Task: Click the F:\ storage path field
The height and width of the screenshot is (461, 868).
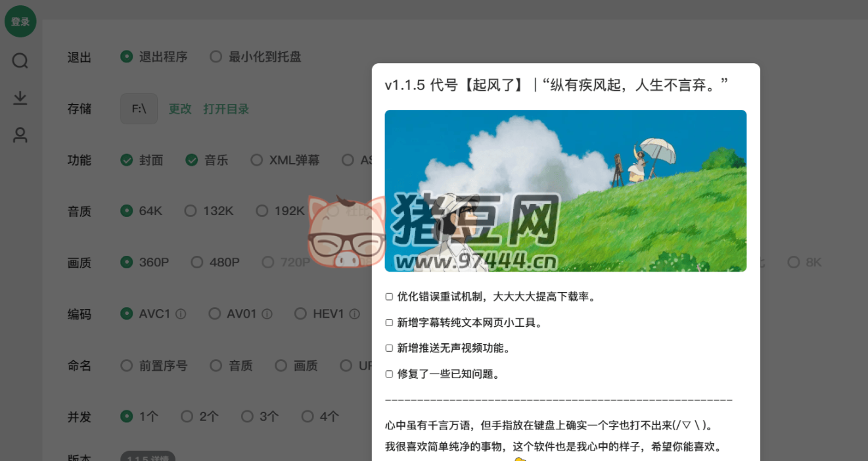Action: pyautogui.click(x=139, y=109)
